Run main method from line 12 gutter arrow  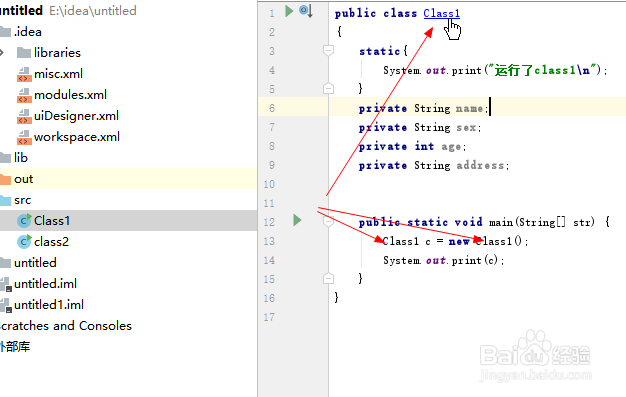point(297,220)
